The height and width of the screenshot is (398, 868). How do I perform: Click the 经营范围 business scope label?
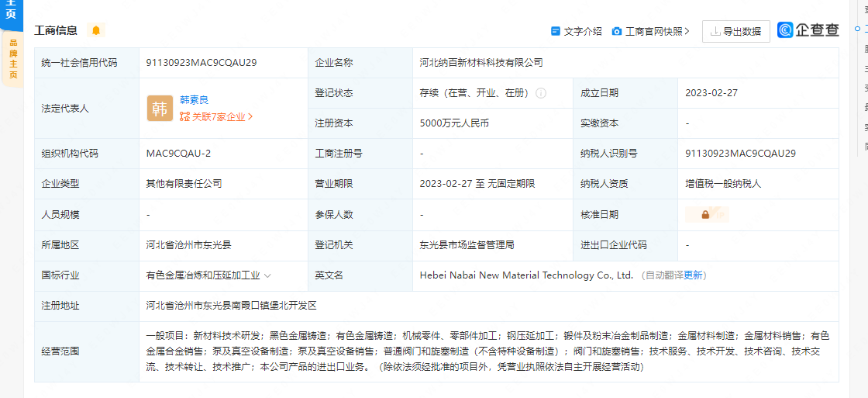(x=60, y=351)
